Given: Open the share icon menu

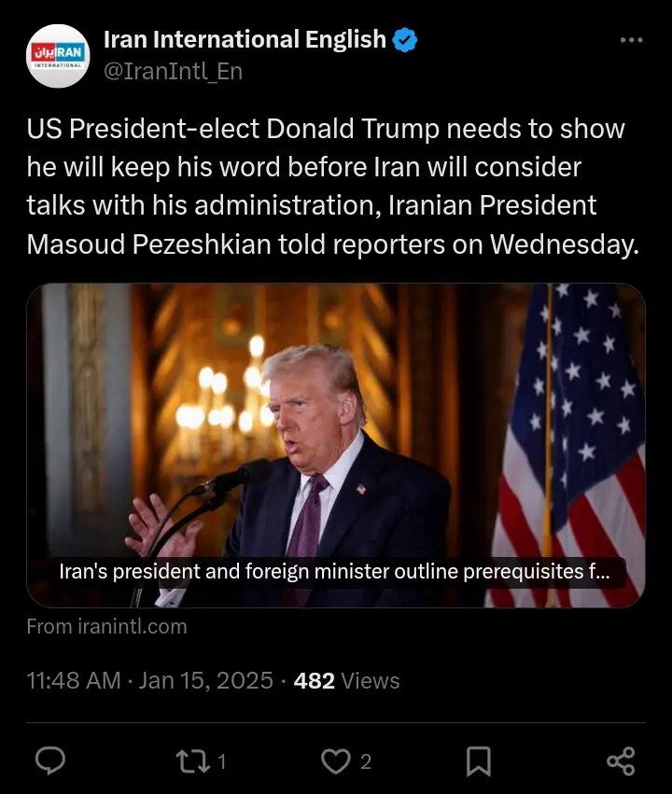Looking at the screenshot, I should pyautogui.click(x=621, y=761).
